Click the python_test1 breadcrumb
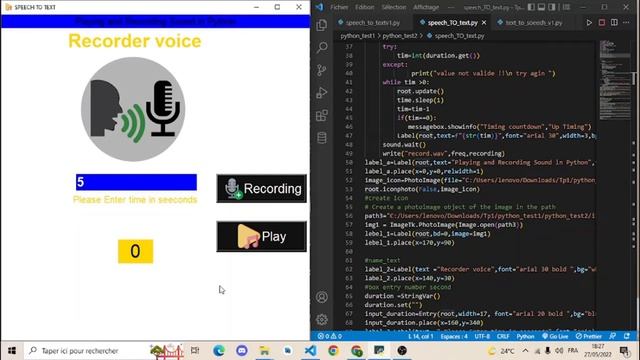 tap(358, 36)
